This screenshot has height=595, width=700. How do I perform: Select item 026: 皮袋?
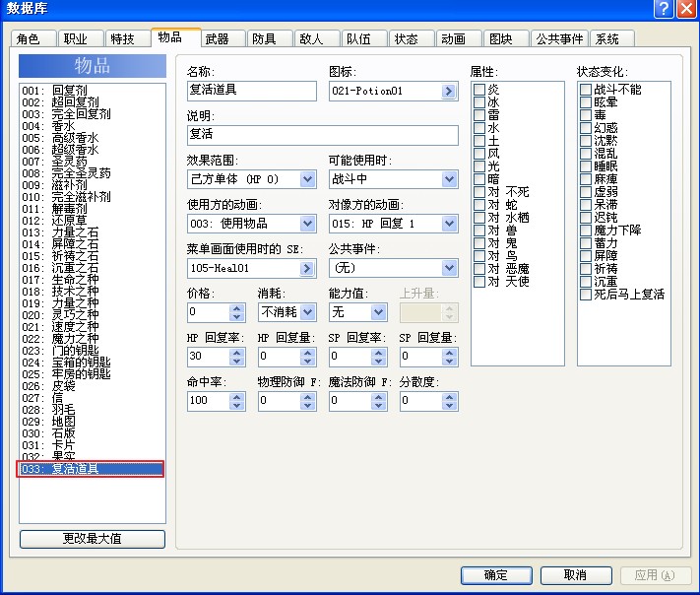[x=93, y=386]
